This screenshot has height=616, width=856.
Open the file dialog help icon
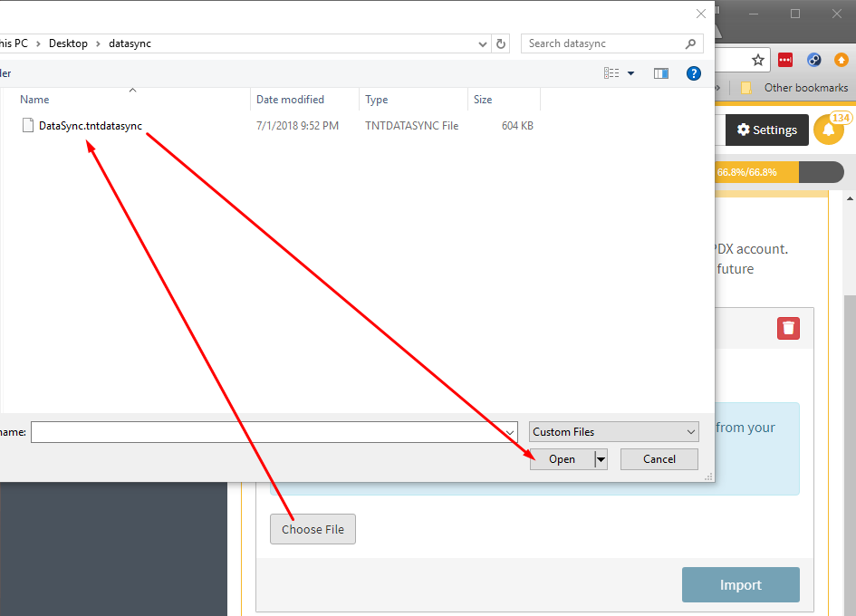694,73
